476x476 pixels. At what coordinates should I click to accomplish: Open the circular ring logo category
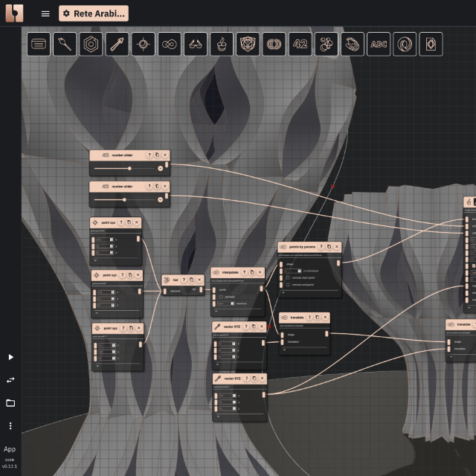(405, 44)
